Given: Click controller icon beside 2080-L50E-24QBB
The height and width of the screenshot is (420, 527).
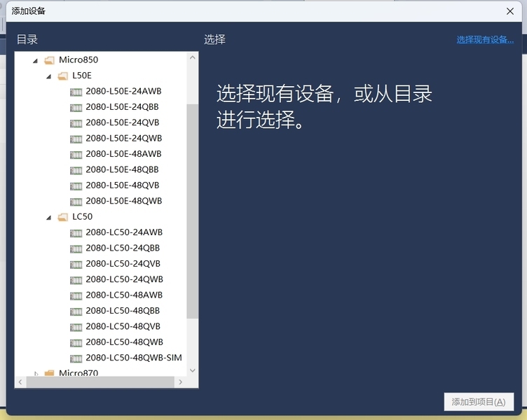Looking at the screenshot, I should point(76,108).
